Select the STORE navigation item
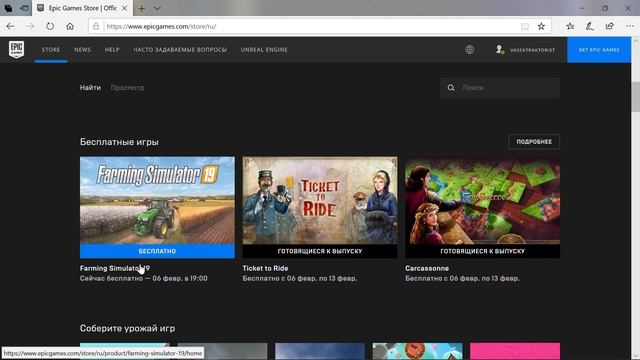Screen dimensions: 640x360 pyautogui.click(x=51, y=50)
